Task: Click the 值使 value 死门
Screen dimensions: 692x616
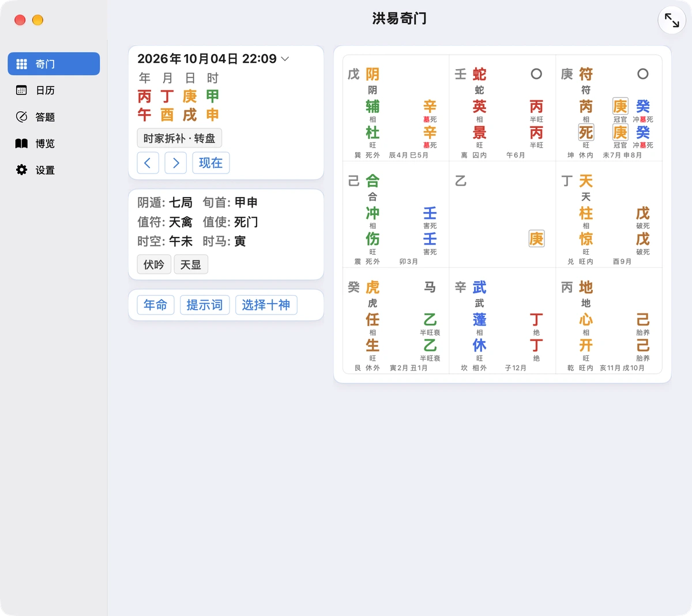Action: 246,222
